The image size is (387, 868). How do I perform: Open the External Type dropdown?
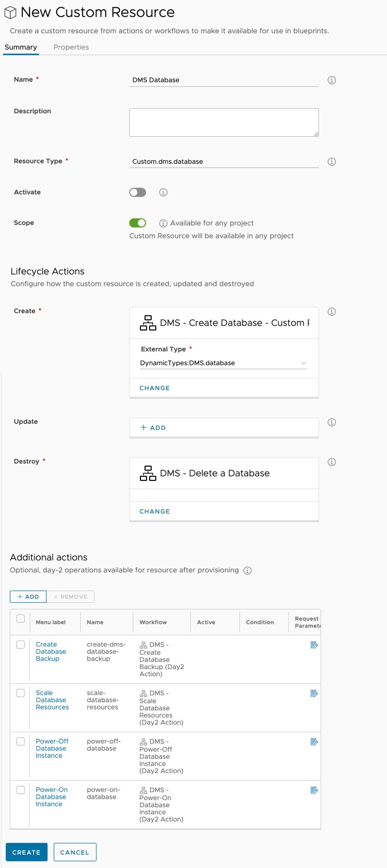[x=223, y=363]
